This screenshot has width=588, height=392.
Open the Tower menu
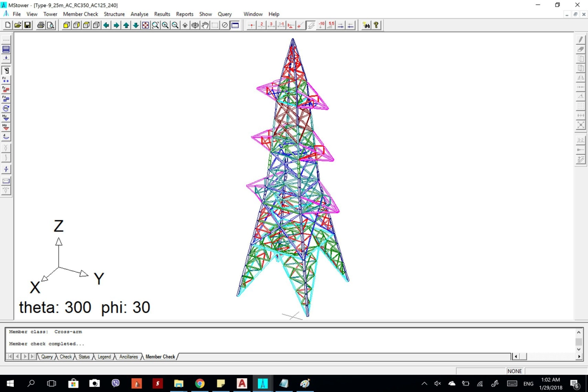(x=50, y=14)
